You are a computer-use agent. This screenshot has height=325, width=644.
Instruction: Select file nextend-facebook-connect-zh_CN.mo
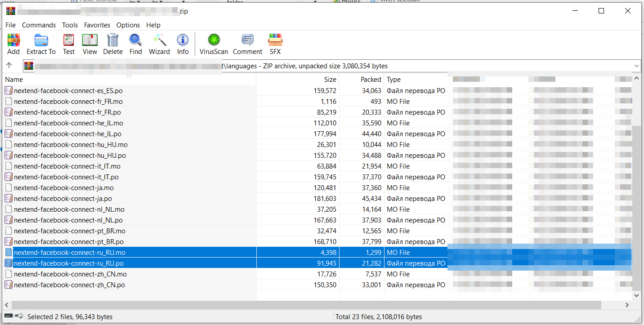[70, 274]
